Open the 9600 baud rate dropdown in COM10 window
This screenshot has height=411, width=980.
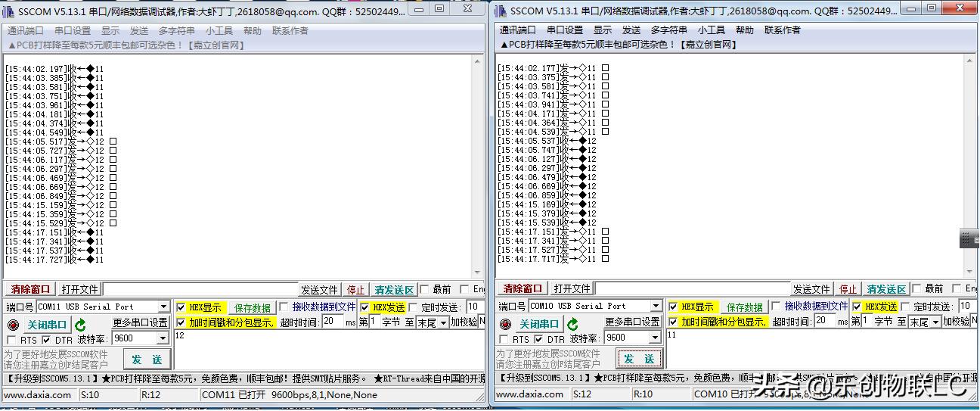[x=653, y=338]
